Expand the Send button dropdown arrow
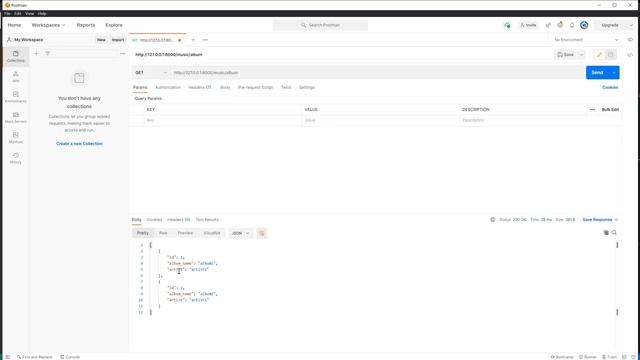This screenshot has width=640, height=360. pos(614,73)
